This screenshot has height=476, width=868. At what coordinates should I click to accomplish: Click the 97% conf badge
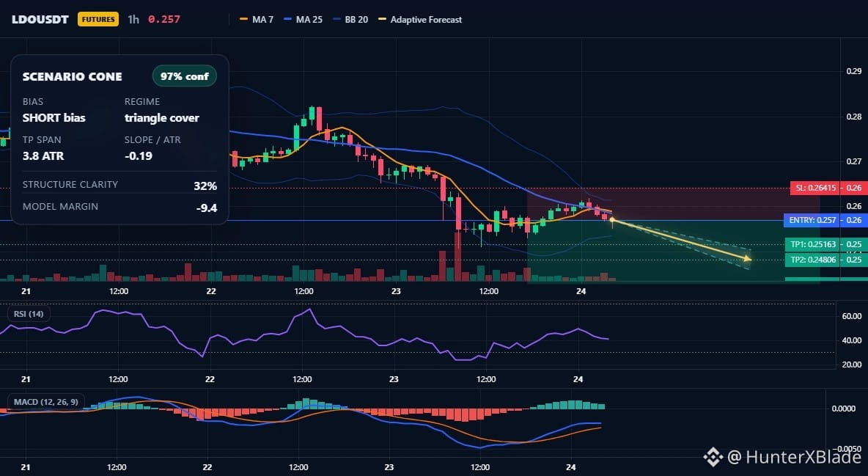pos(184,76)
